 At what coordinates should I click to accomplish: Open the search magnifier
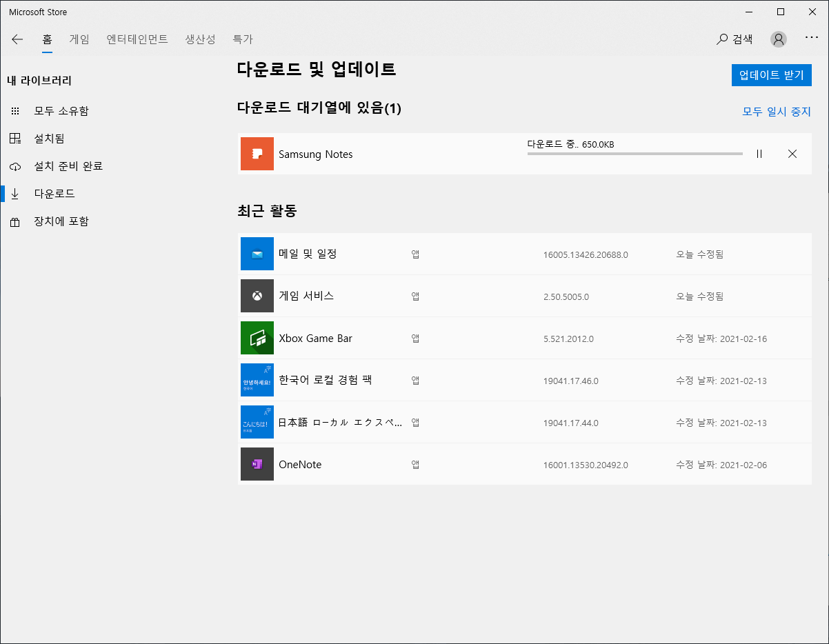click(722, 39)
